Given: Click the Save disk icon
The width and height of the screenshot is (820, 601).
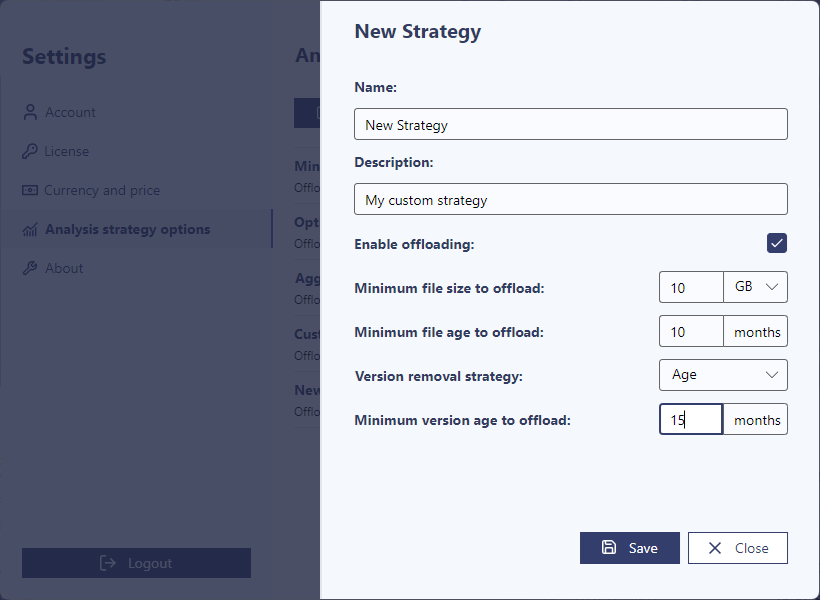Looking at the screenshot, I should pos(610,547).
